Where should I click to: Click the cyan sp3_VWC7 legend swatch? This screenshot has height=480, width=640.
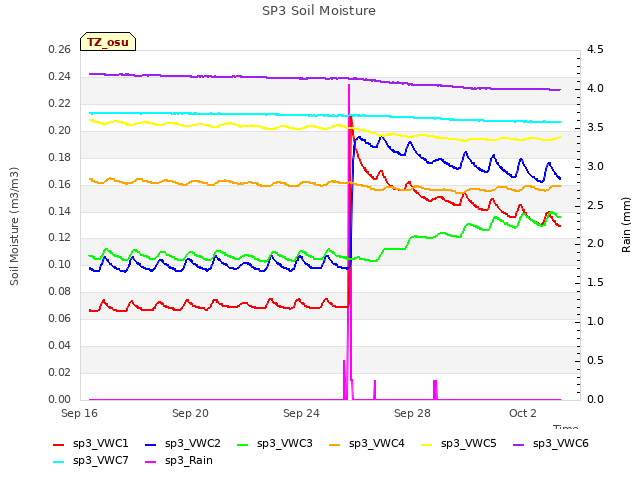(x=59, y=462)
